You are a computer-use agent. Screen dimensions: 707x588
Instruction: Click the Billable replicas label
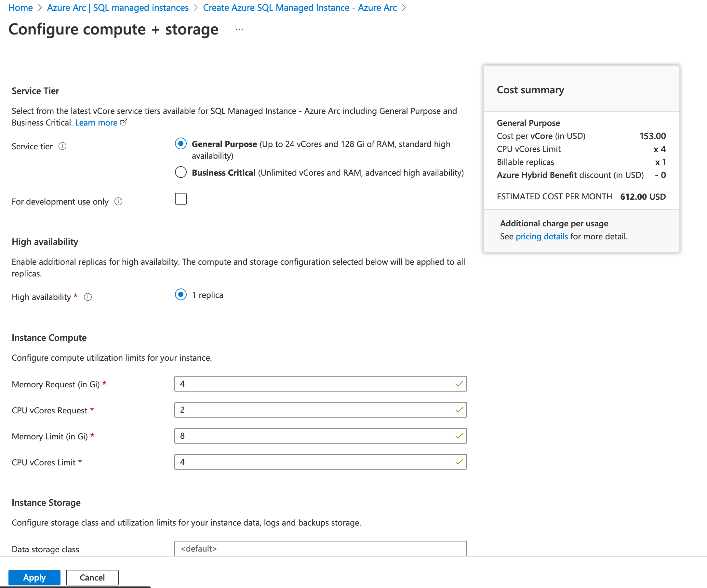click(x=526, y=162)
